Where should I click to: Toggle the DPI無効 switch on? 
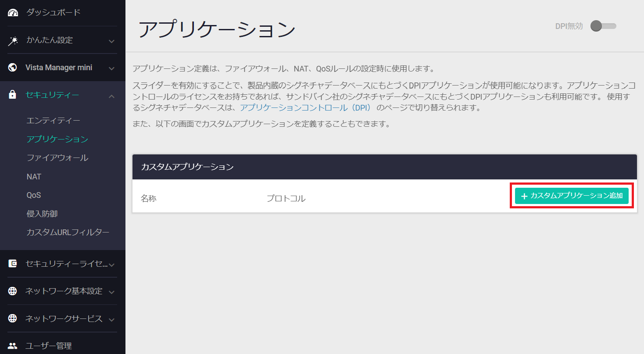point(603,26)
